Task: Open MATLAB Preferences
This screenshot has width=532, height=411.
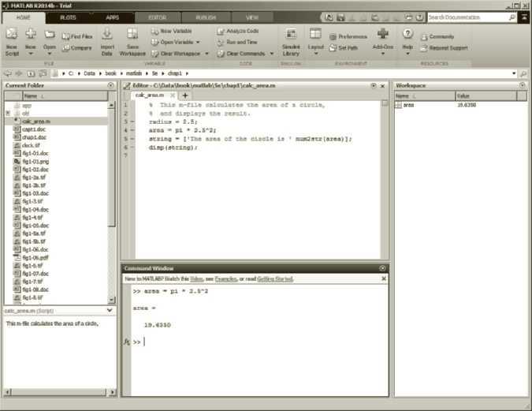Action: [x=348, y=36]
